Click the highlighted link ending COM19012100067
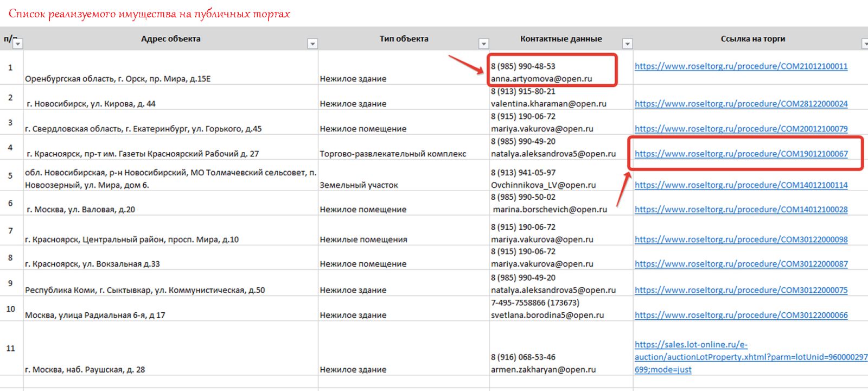Viewport: 868px width, 391px height. point(741,154)
